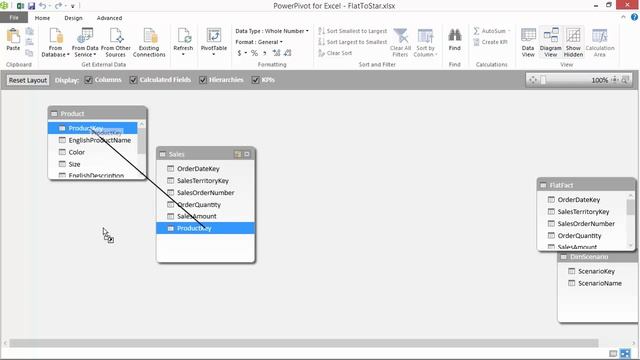The width and height of the screenshot is (640, 360).
Task: Toggle Calculation Area
Action: coord(600,42)
